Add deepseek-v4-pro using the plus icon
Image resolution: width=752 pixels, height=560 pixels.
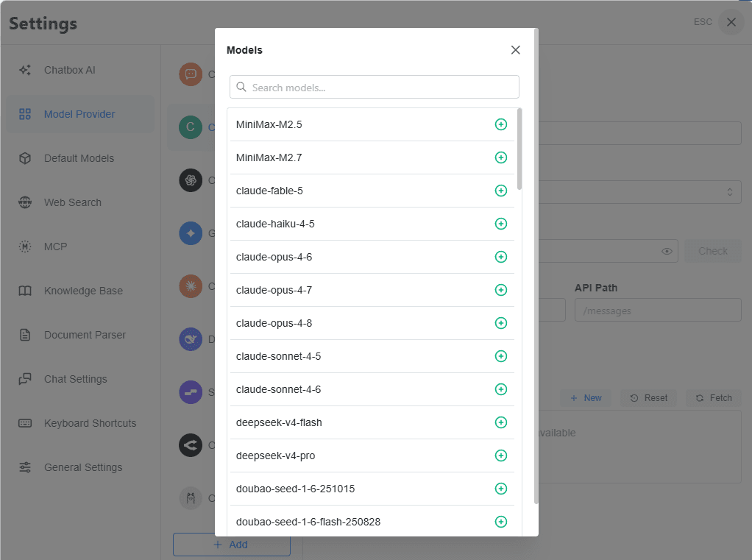(500, 456)
